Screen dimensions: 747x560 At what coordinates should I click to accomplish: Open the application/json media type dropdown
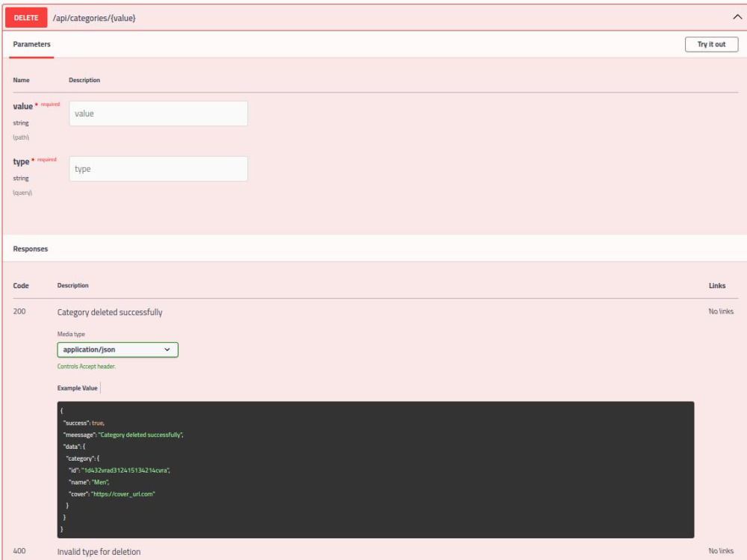point(117,349)
